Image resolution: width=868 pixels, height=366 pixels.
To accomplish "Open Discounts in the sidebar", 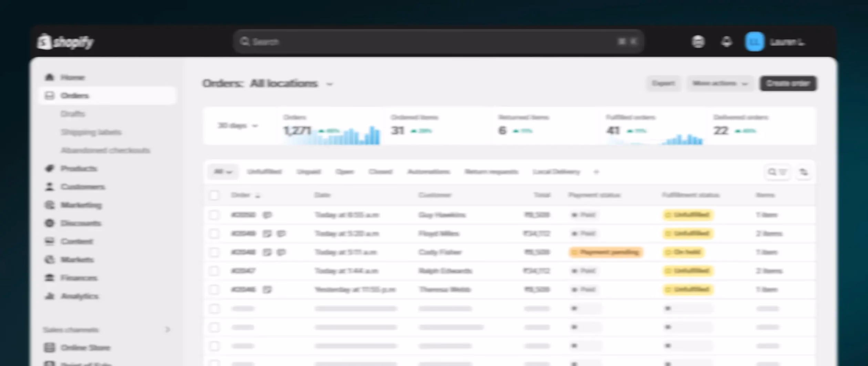I will click(81, 223).
